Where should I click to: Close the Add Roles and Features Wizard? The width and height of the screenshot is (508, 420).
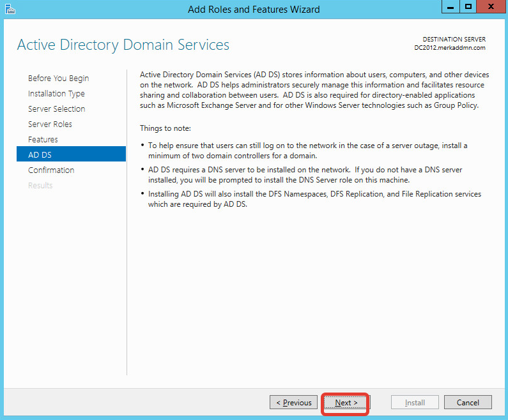tap(491, 7)
